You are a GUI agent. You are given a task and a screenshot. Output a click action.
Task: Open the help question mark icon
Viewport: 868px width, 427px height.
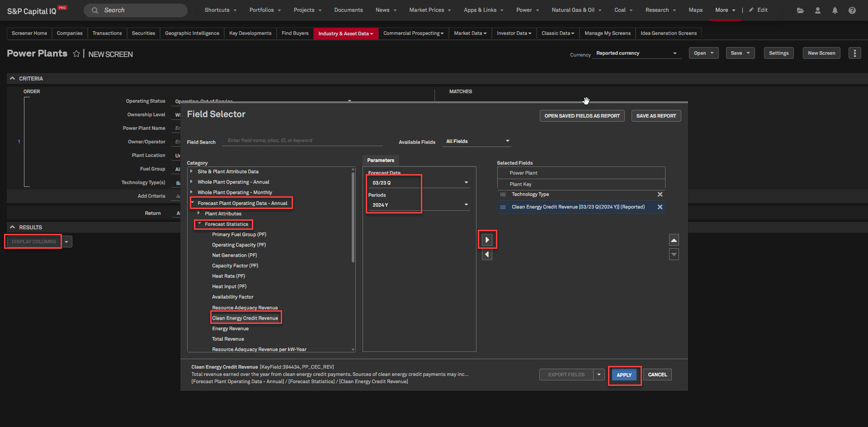852,10
